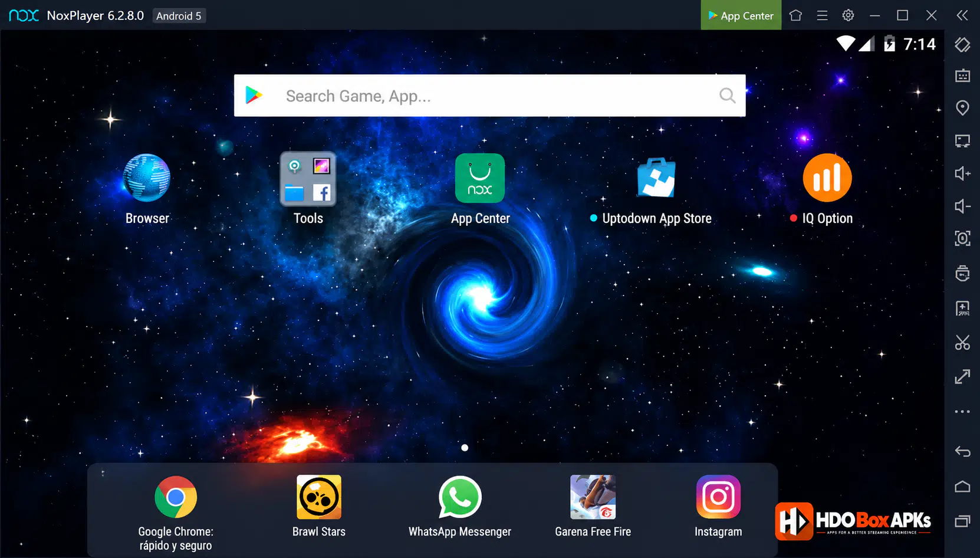The height and width of the screenshot is (558, 980).
Task: Open recent apps overview button
Action: pyautogui.click(x=962, y=521)
